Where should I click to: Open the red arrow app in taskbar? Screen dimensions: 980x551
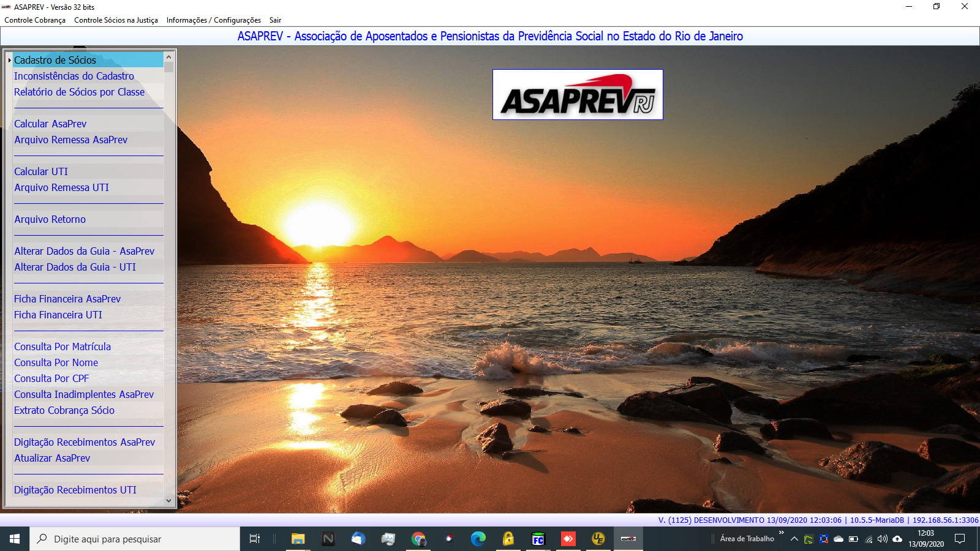pyautogui.click(x=568, y=539)
